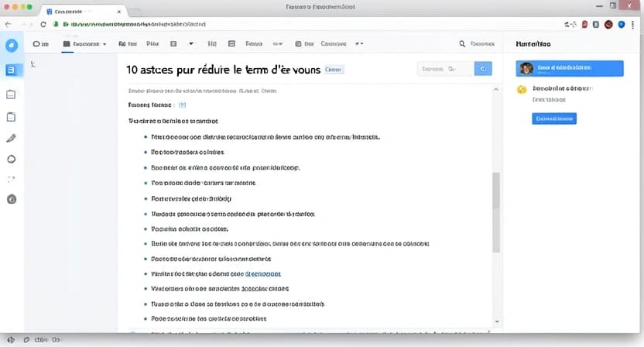Screen dimensions: 644x347
Task: Click the active browser tab title
Action: coord(68,12)
